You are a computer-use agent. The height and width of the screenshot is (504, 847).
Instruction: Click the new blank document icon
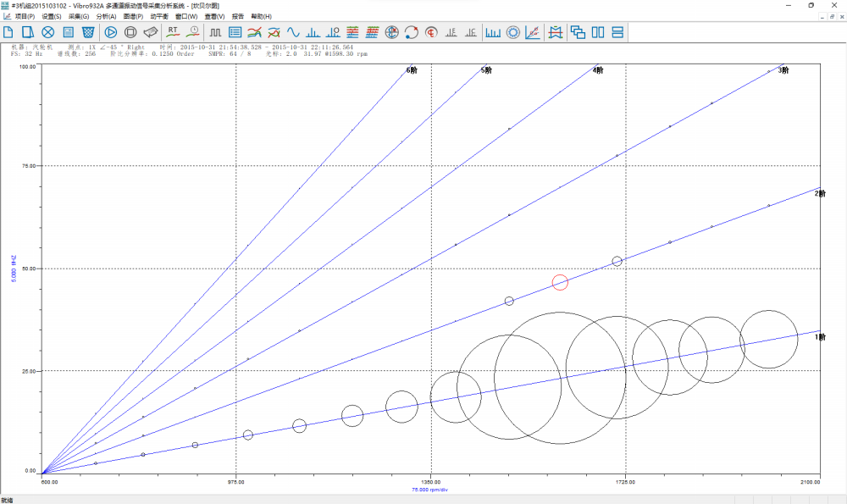click(x=8, y=32)
